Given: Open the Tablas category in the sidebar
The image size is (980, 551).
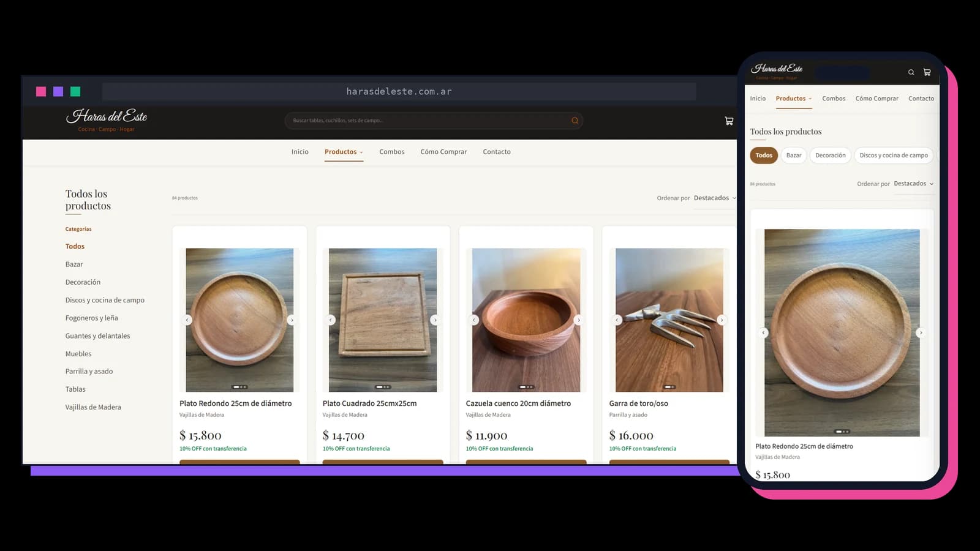Looking at the screenshot, I should tap(75, 389).
